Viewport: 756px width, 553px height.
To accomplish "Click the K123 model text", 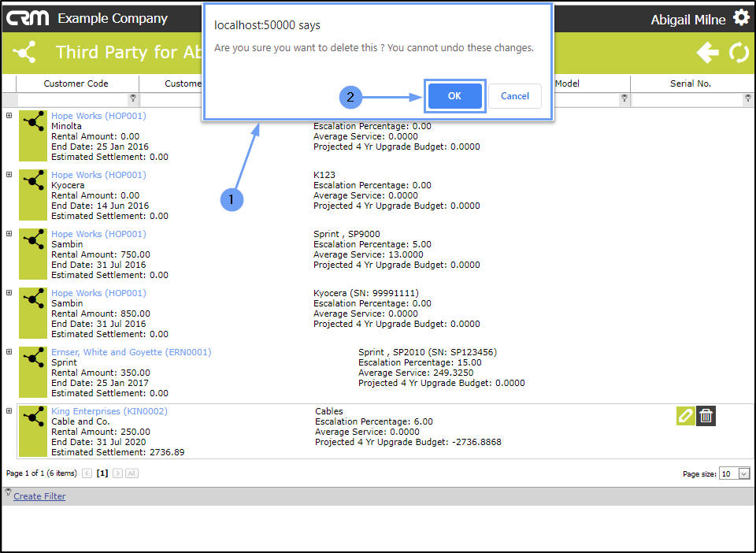I will [x=324, y=175].
